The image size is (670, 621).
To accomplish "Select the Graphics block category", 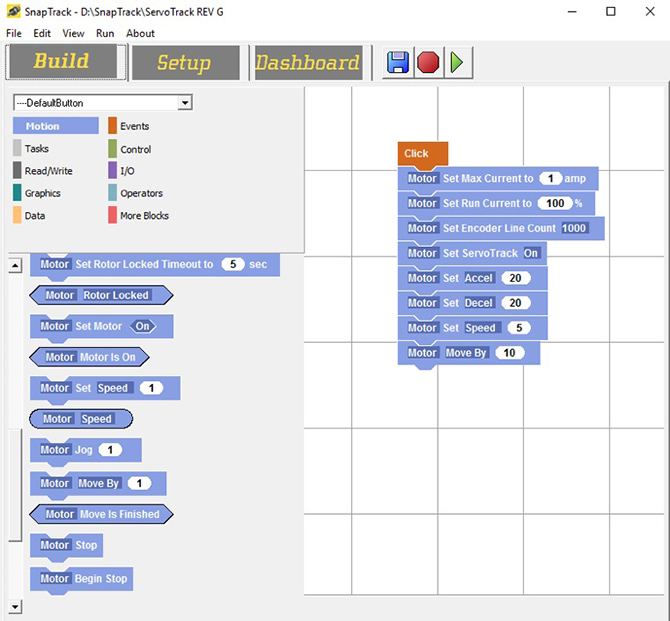I will [37, 193].
